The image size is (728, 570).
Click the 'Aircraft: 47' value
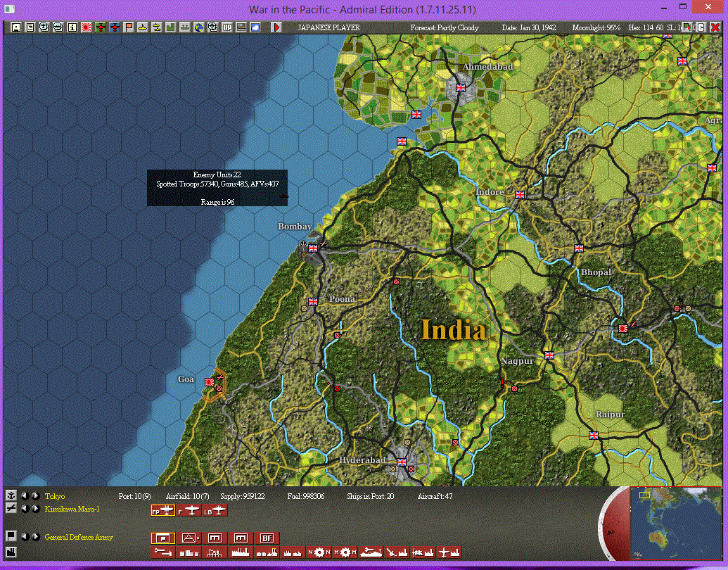coord(435,496)
